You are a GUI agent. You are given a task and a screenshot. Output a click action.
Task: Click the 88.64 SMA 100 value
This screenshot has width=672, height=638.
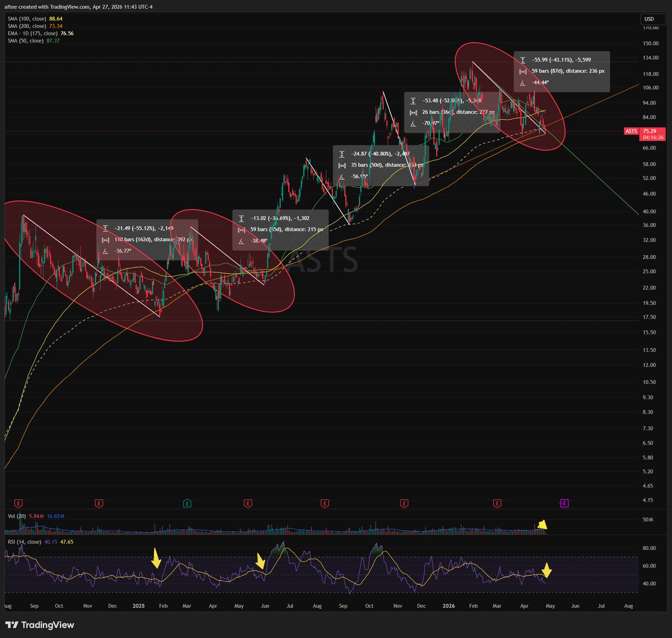[55, 18]
